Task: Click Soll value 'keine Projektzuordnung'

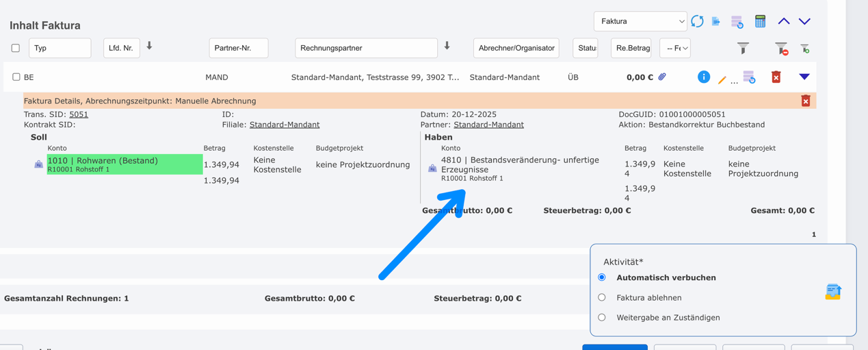Action: [x=363, y=164]
